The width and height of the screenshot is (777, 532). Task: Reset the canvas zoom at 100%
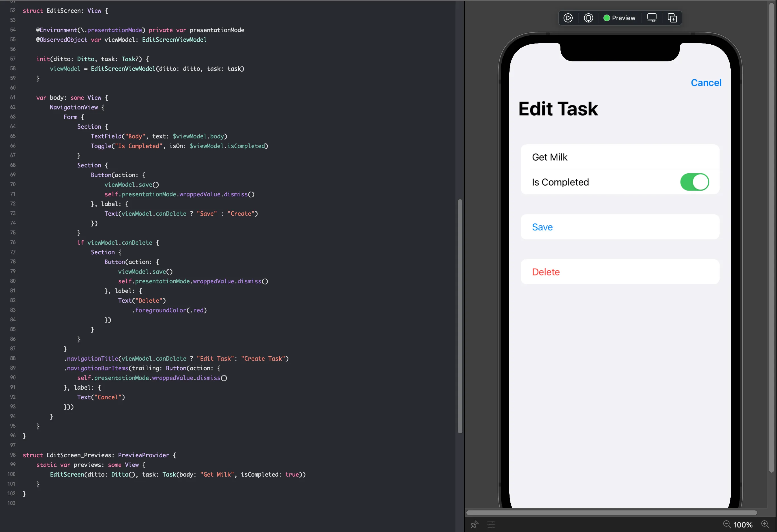pos(743,525)
